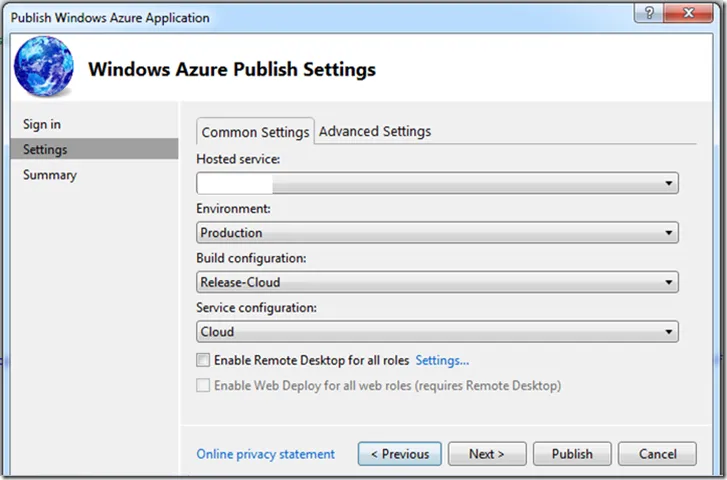Enable Remote Desktop for all roles checkbox
Image resolution: width=727 pixels, height=480 pixels.
click(x=203, y=360)
